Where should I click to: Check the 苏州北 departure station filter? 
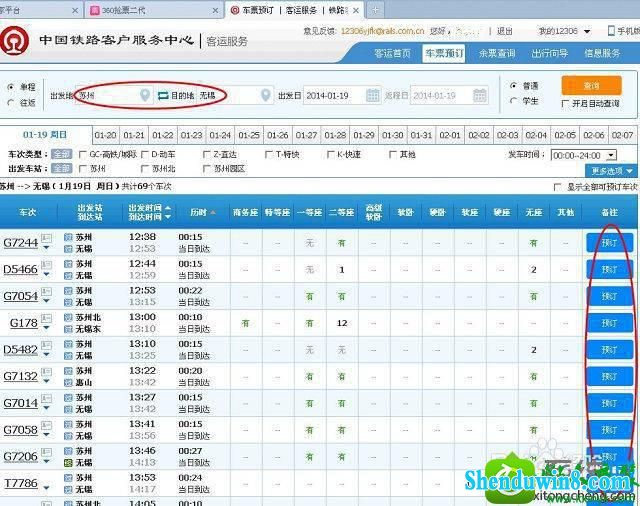(x=144, y=169)
